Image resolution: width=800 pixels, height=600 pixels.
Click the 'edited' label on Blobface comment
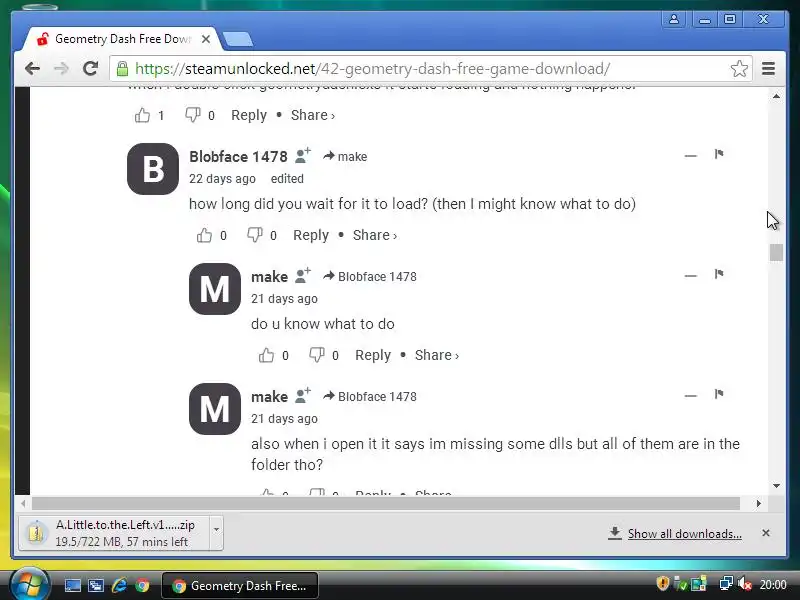pos(287,179)
